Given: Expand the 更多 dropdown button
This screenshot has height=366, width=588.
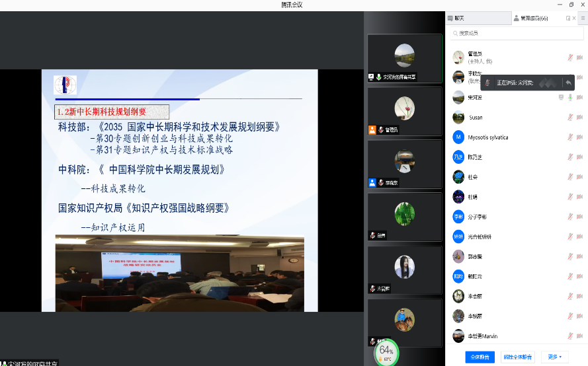Looking at the screenshot, I should tap(554, 357).
